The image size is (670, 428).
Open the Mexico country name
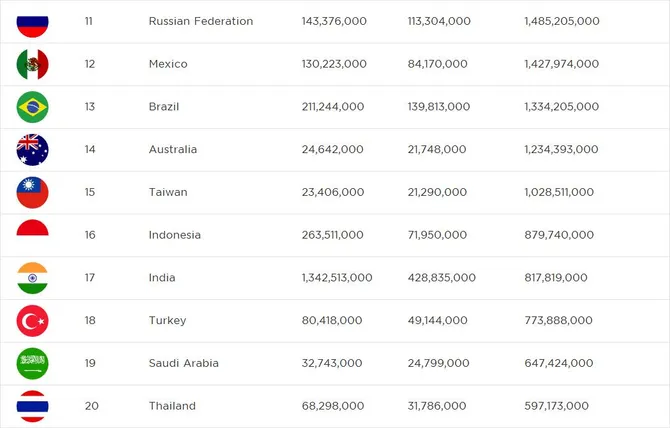click(x=168, y=64)
